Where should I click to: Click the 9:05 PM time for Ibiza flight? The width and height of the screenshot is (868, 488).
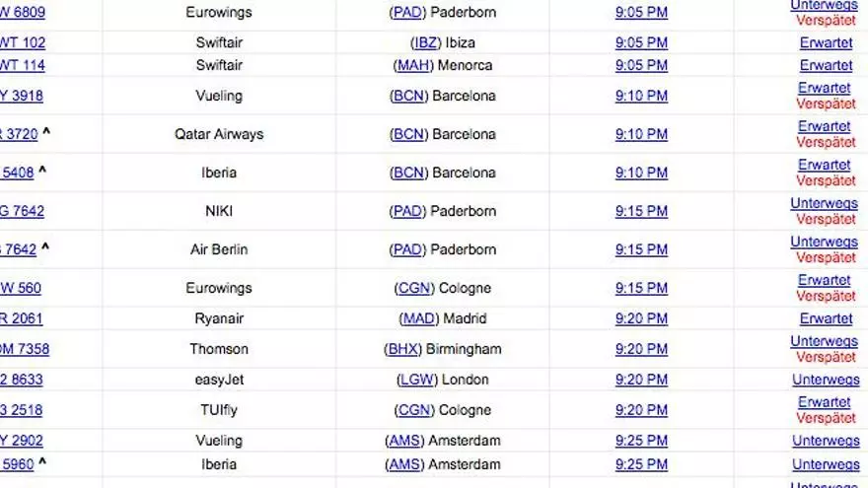(641, 43)
